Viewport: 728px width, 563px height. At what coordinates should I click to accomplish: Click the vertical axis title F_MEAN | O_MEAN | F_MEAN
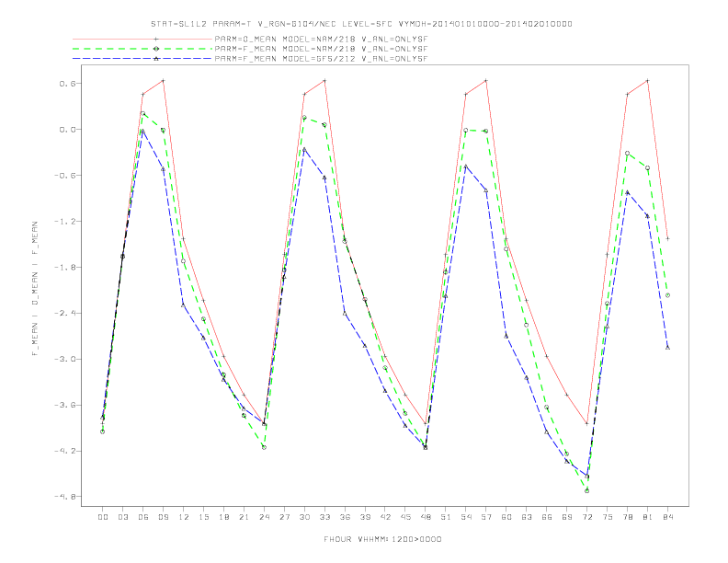[x=35, y=289]
